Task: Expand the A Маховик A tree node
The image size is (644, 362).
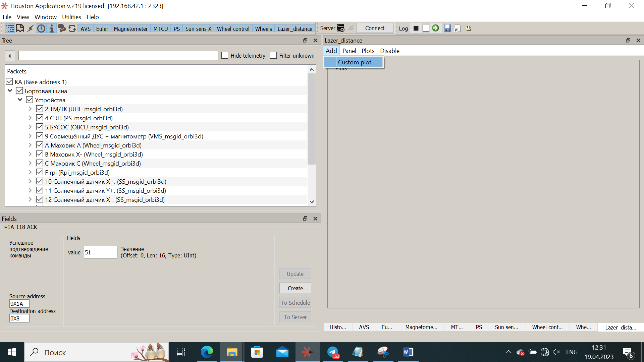Action: (30, 145)
